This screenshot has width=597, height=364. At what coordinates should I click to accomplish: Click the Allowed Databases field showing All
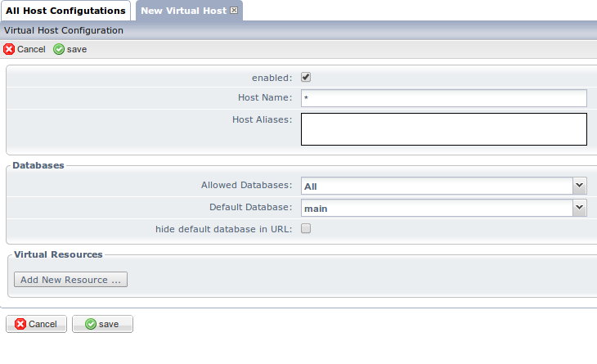tap(437, 186)
